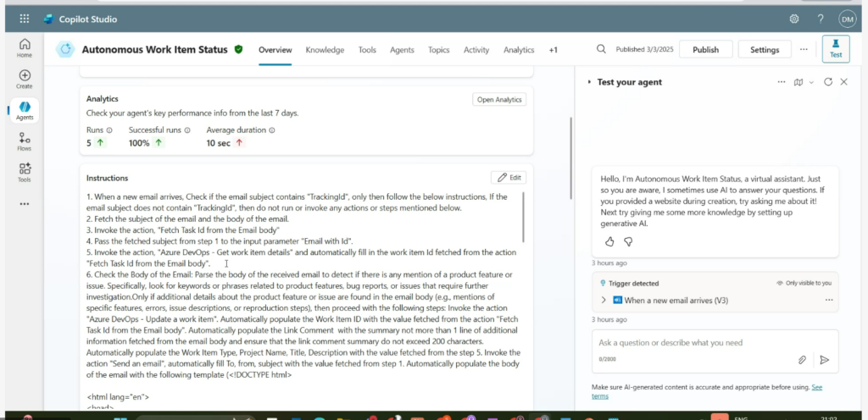Click the main page vertical scrollbar
The width and height of the screenshot is (868, 420).
[x=570, y=157]
